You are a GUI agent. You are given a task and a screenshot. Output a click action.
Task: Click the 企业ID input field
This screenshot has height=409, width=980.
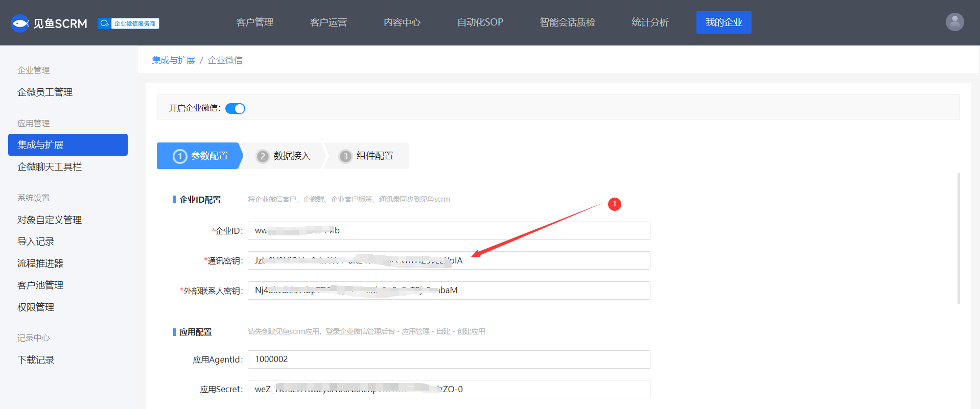pos(449,231)
